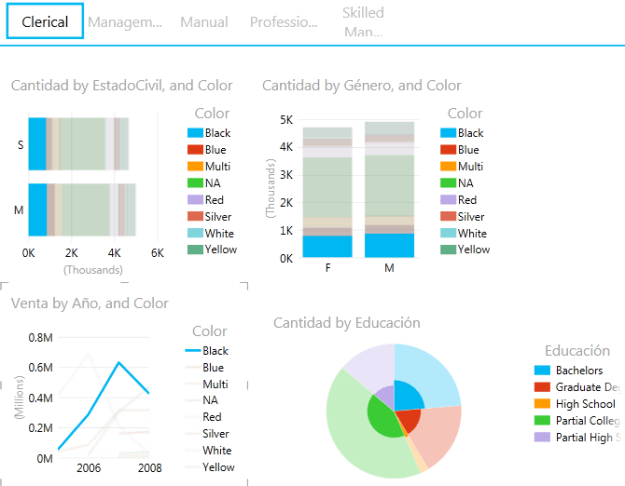The width and height of the screenshot is (625, 486).
Task: Click the Cantidad by Educación chart title
Action: pos(346,323)
